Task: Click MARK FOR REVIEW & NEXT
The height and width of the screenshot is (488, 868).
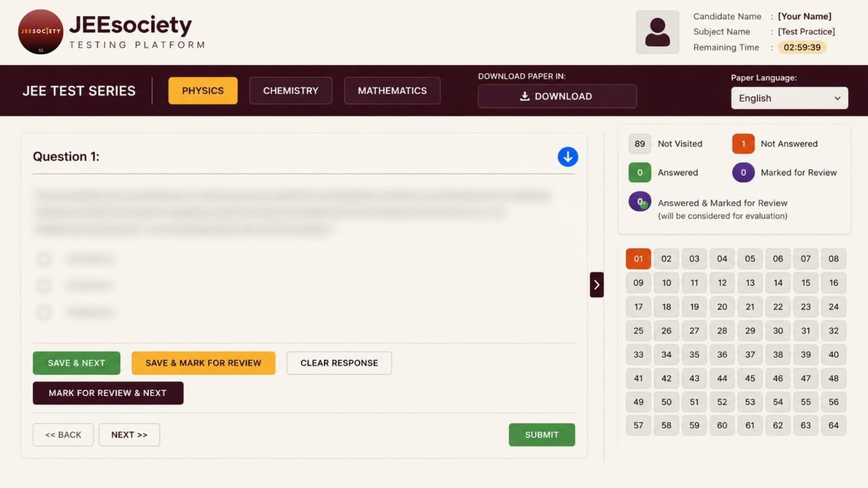Action: tap(108, 393)
